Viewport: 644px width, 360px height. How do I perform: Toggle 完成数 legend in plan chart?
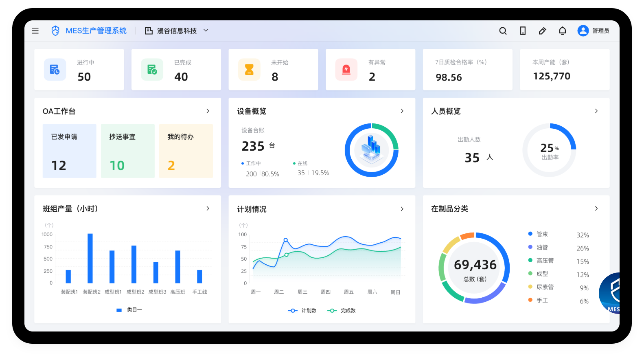click(342, 311)
